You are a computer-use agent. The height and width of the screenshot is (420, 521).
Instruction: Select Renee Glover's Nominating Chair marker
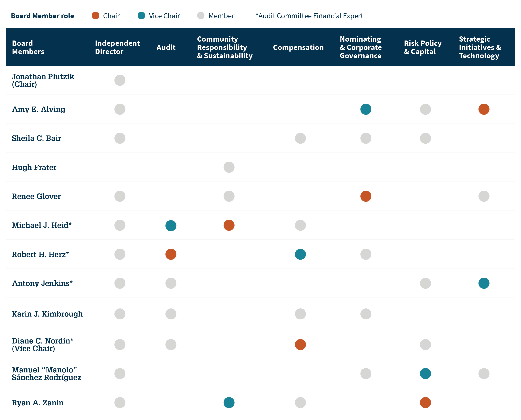tap(366, 196)
